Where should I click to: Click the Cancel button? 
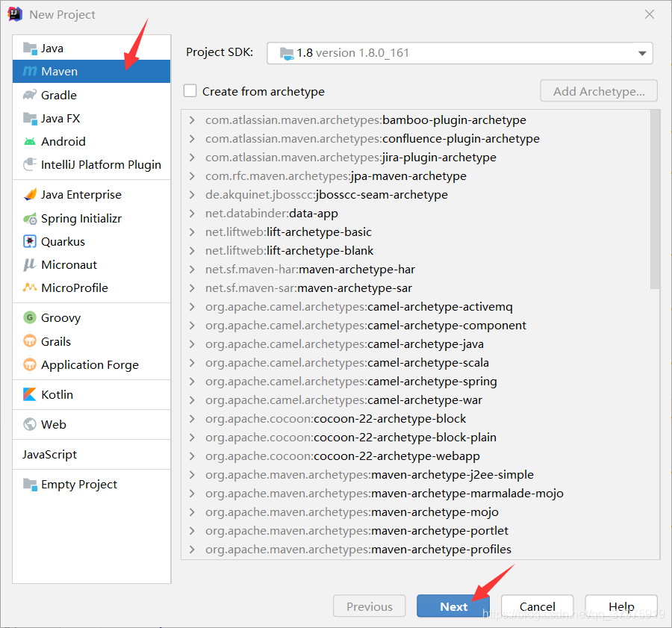click(x=537, y=606)
